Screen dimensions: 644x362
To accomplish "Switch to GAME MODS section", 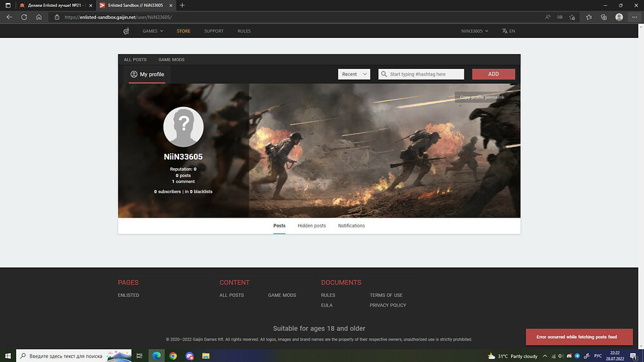I will tap(171, 59).
